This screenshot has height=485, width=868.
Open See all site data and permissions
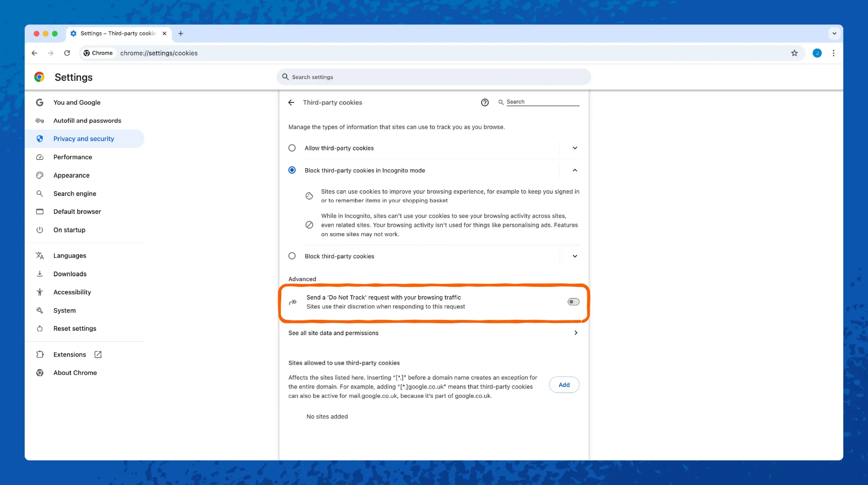coord(333,333)
